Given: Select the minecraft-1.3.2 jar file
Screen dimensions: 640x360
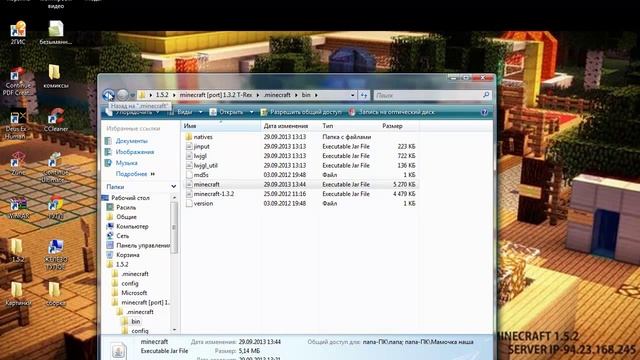Looking at the screenshot, I should tap(213, 194).
